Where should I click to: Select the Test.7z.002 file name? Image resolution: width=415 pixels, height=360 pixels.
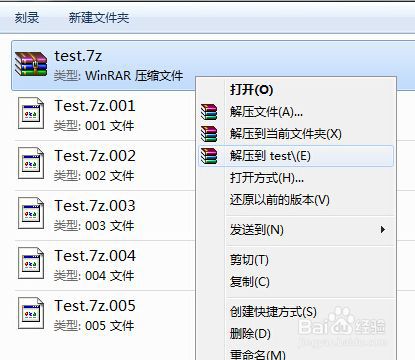pyautogui.click(x=95, y=156)
